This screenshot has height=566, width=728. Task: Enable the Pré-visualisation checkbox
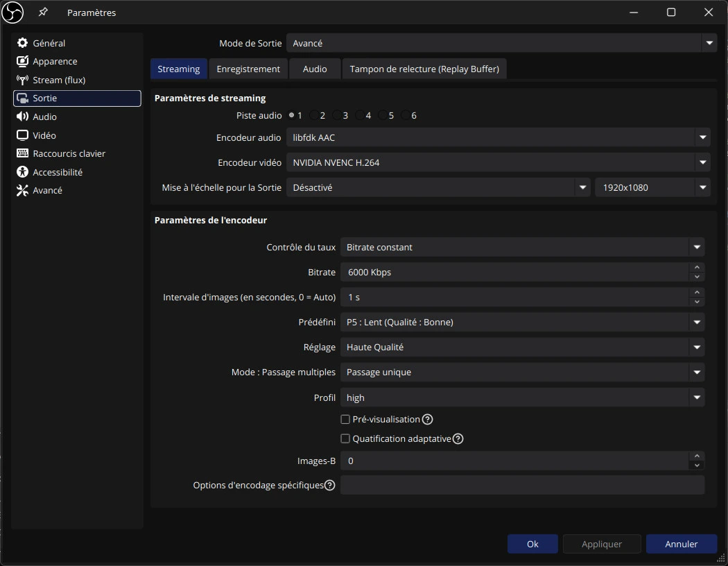pos(345,419)
